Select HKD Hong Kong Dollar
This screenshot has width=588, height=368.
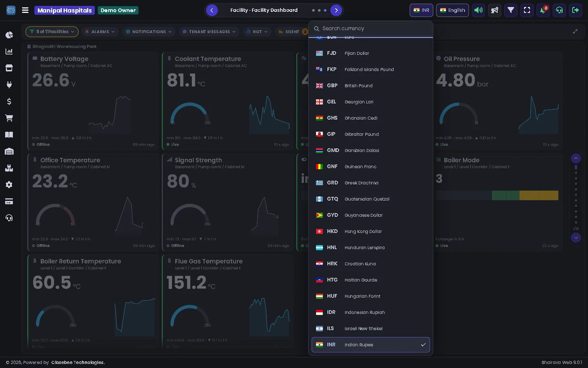click(x=371, y=231)
